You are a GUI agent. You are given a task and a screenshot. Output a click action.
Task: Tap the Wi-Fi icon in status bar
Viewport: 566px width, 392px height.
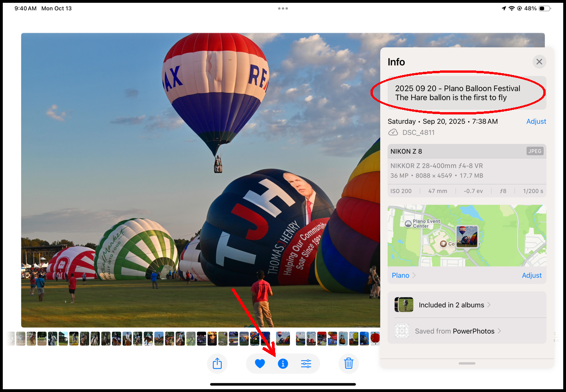(512, 8)
